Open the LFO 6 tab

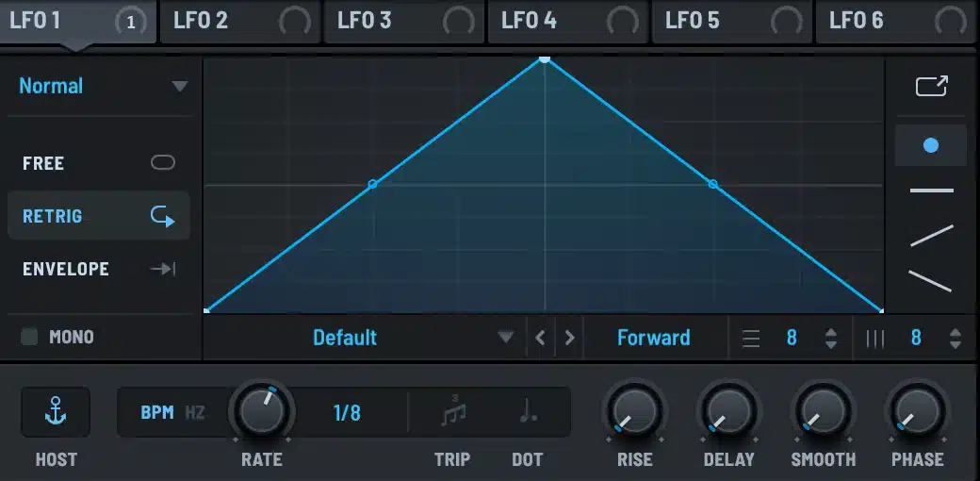pos(897,22)
